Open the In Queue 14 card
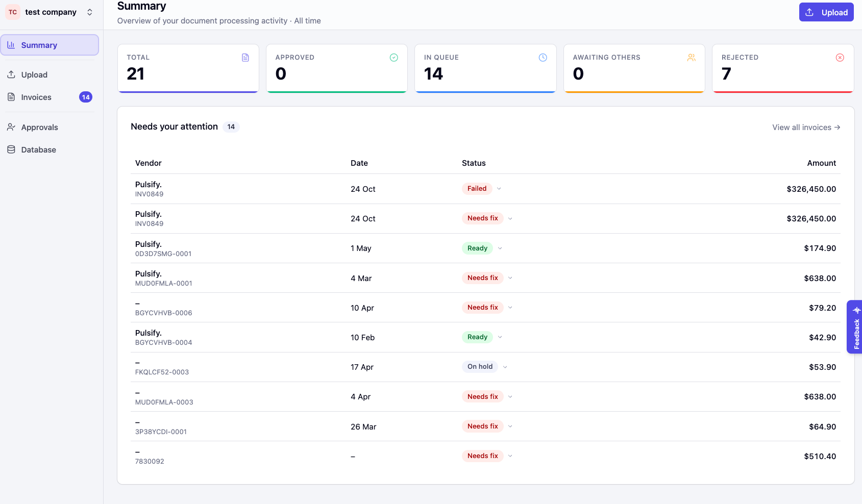The height and width of the screenshot is (504, 862). [x=485, y=68]
